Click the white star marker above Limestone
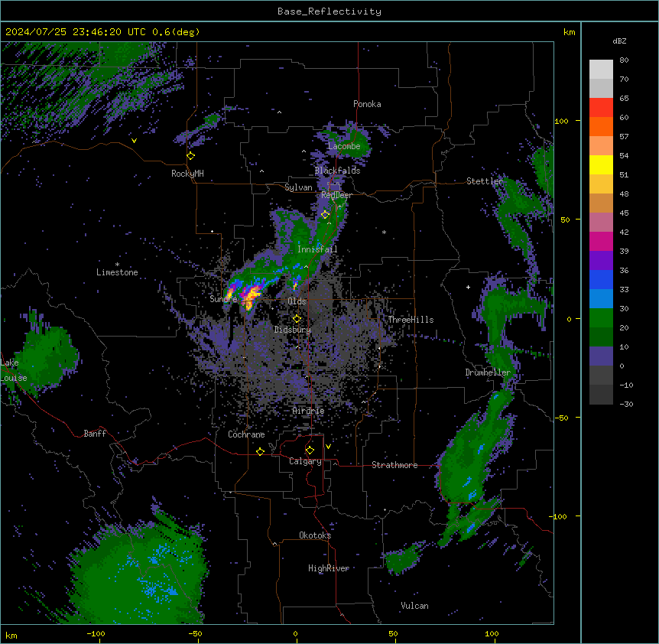659x644 pixels. coord(117,265)
